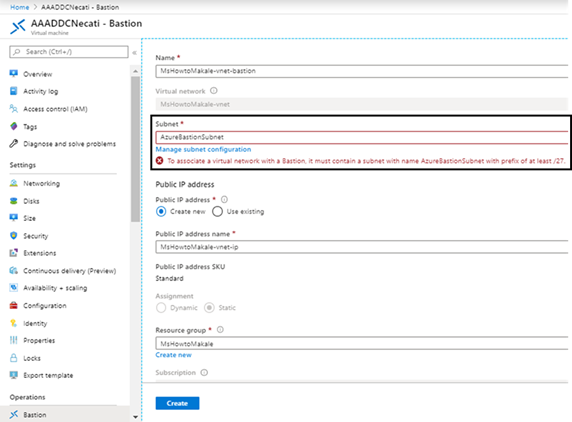
Task: Open Continuous delivery (Preview) item
Action: tap(70, 271)
